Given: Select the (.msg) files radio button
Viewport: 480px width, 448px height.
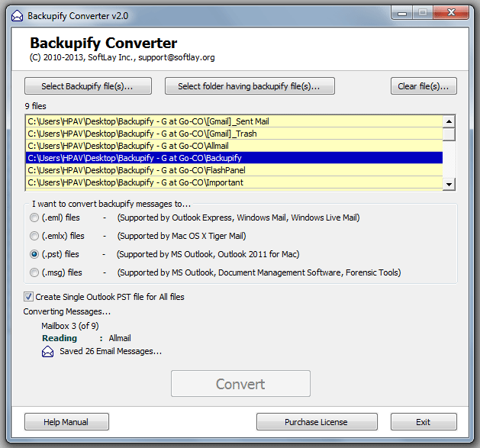Looking at the screenshot, I should pyautogui.click(x=34, y=272).
